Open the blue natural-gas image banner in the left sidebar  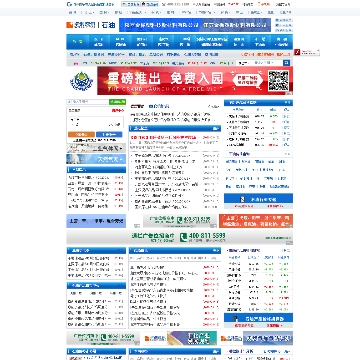click(96, 159)
